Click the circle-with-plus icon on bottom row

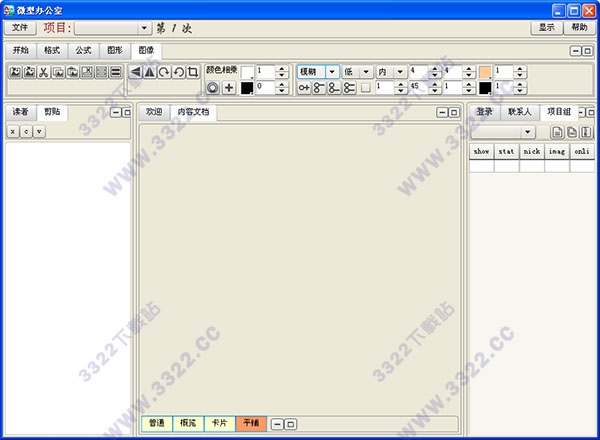(304, 88)
